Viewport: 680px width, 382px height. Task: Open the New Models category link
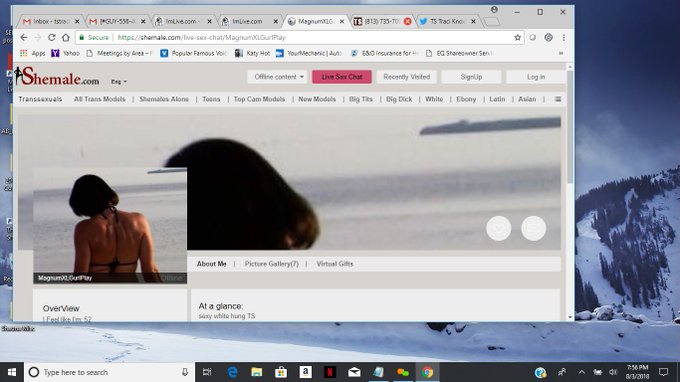[x=317, y=99]
